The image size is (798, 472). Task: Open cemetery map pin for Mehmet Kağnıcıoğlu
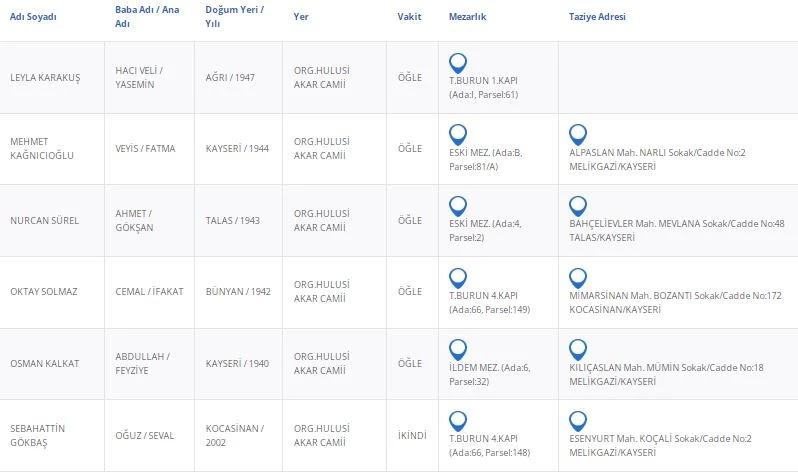pos(458,134)
